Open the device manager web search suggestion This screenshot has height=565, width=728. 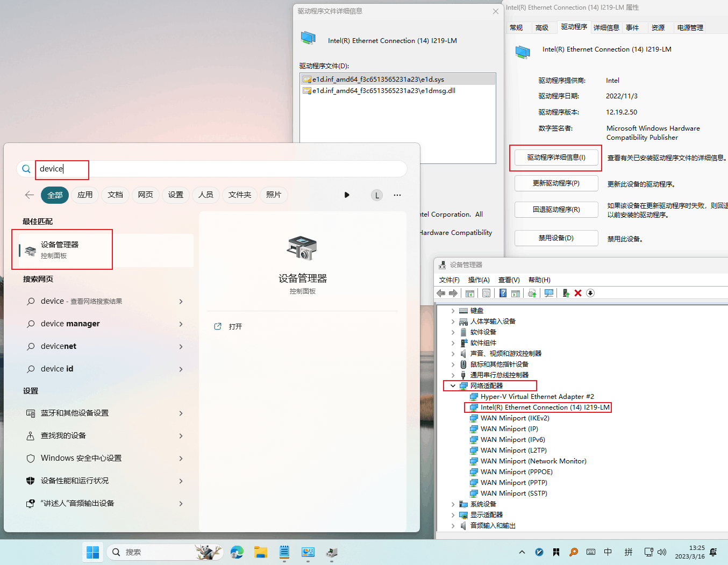[106, 324]
